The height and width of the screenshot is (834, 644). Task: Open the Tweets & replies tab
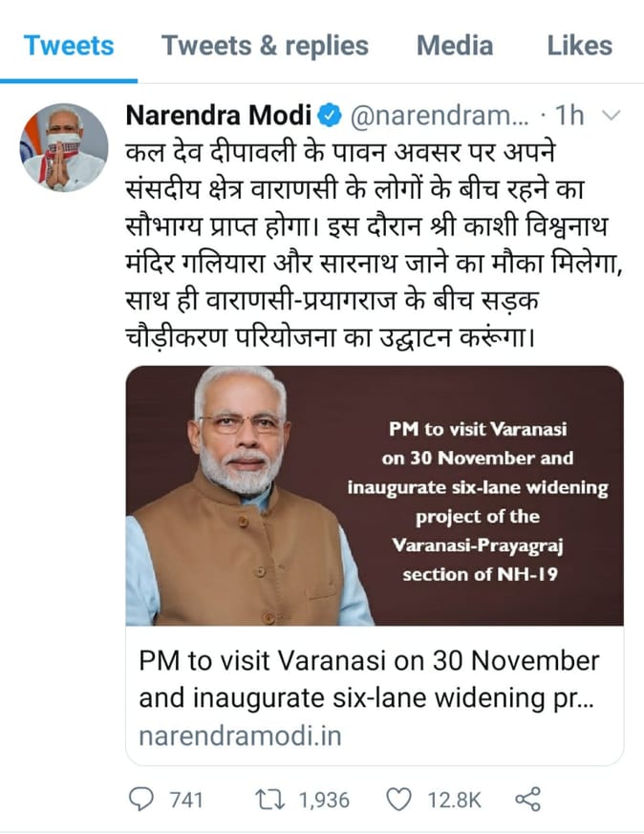pyautogui.click(x=265, y=45)
